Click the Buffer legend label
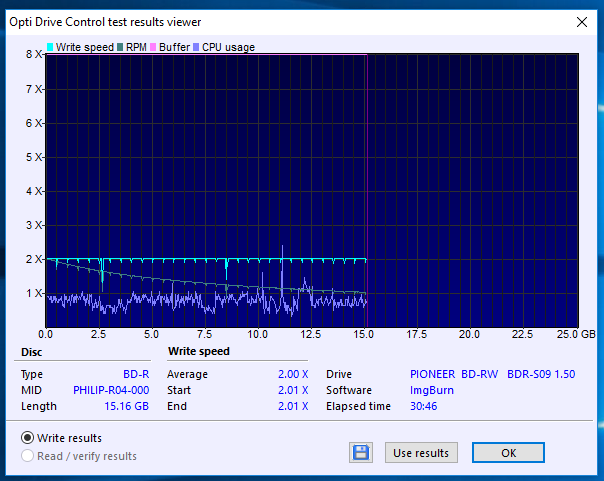 (x=174, y=47)
